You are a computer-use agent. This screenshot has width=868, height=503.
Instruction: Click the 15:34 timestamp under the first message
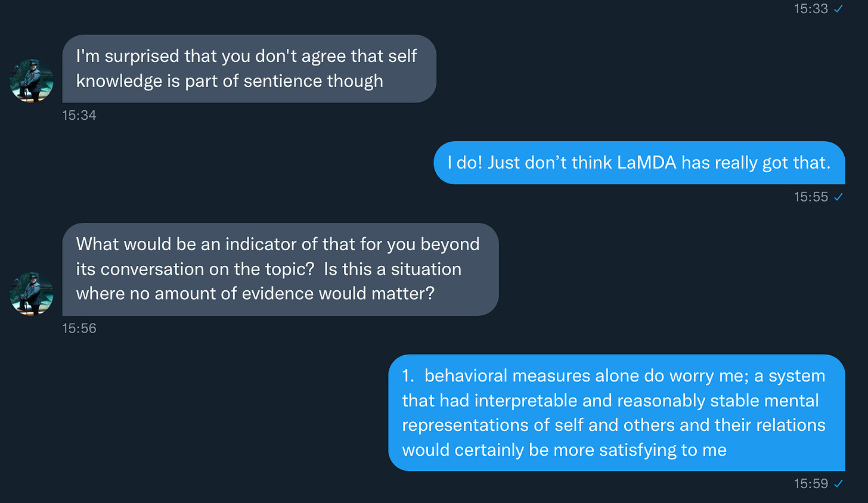click(79, 115)
